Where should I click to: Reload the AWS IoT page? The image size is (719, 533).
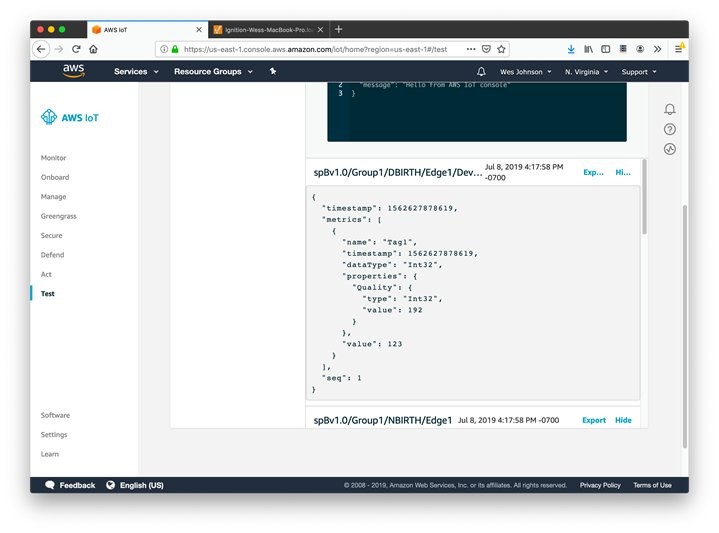pos(76,49)
